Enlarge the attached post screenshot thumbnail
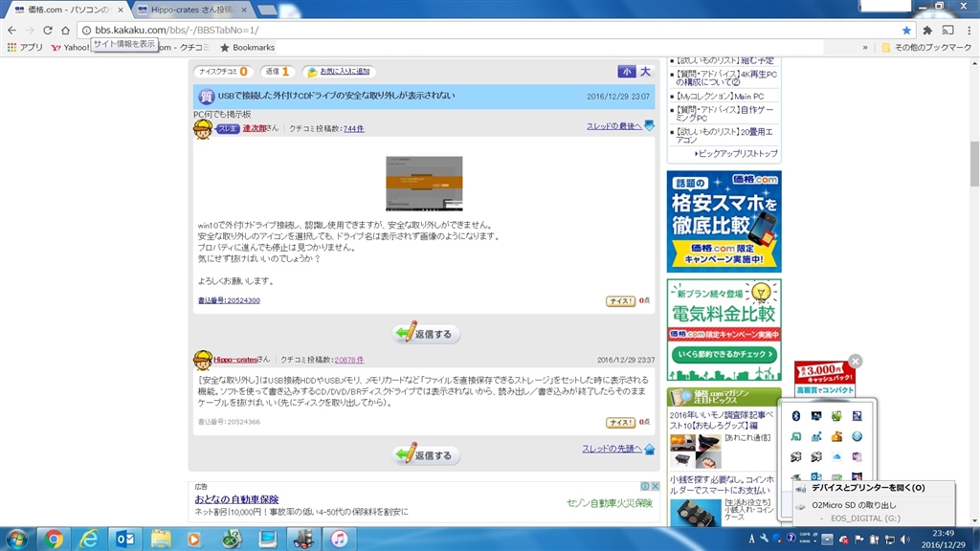 (424, 183)
